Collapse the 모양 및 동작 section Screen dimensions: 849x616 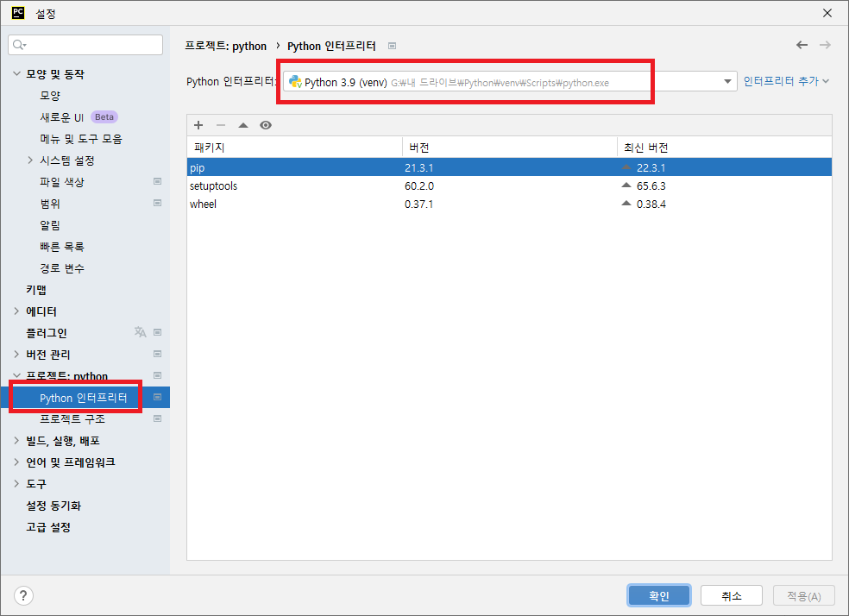tap(16, 73)
